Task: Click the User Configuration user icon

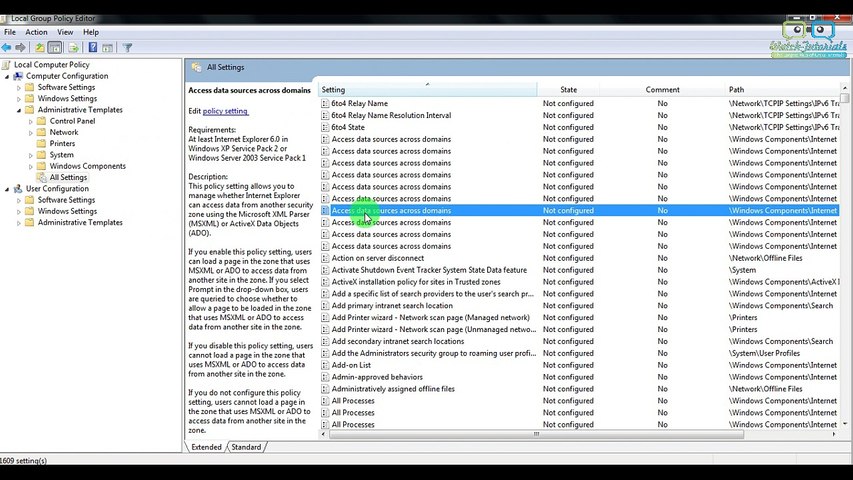Action: click(x=18, y=189)
